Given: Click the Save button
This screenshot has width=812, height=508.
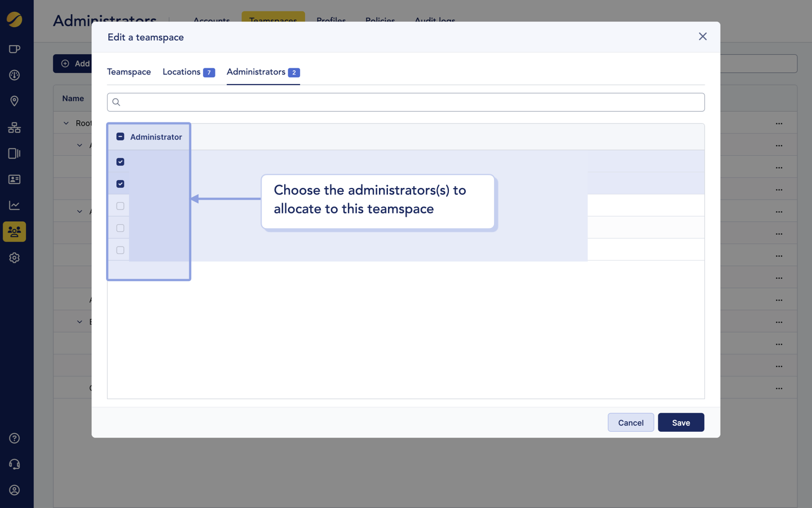Looking at the screenshot, I should click(681, 422).
